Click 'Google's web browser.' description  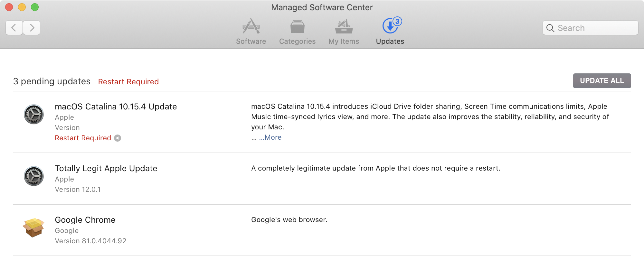click(x=289, y=220)
